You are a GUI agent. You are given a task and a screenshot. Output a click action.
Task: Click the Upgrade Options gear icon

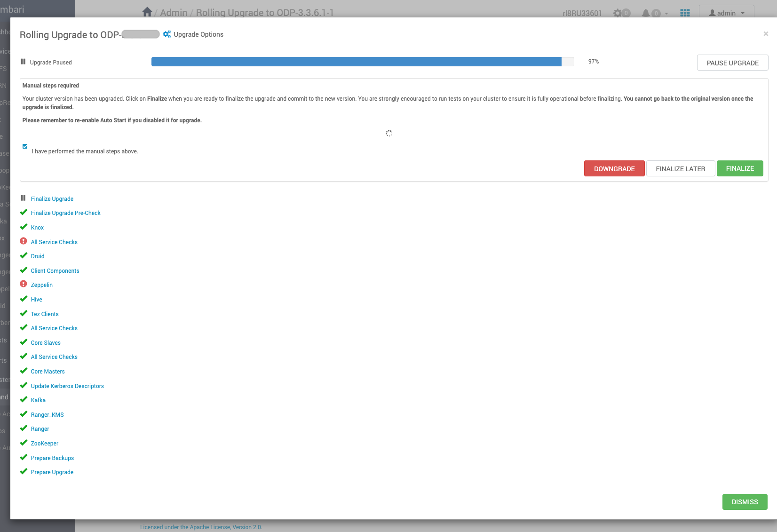click(x=167, y=34)
